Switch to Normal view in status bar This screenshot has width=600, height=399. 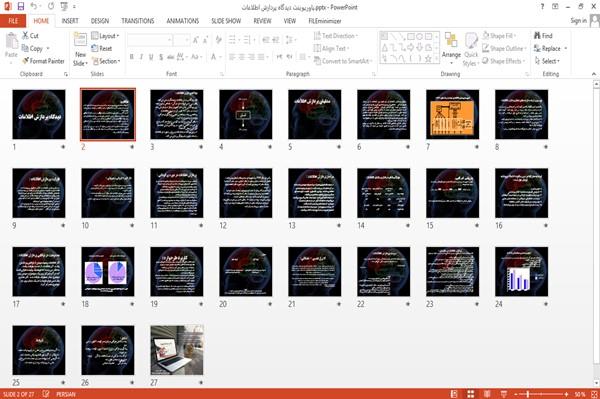(x=454, y=394)
